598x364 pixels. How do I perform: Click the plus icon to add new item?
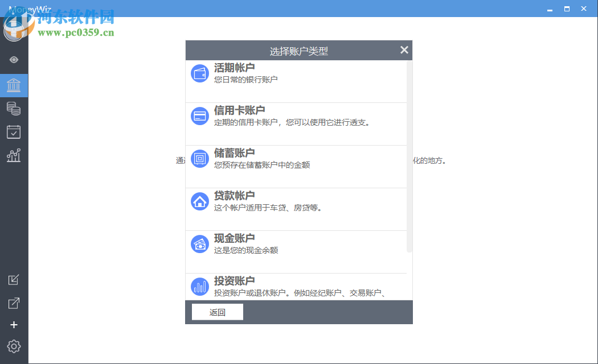14,325
